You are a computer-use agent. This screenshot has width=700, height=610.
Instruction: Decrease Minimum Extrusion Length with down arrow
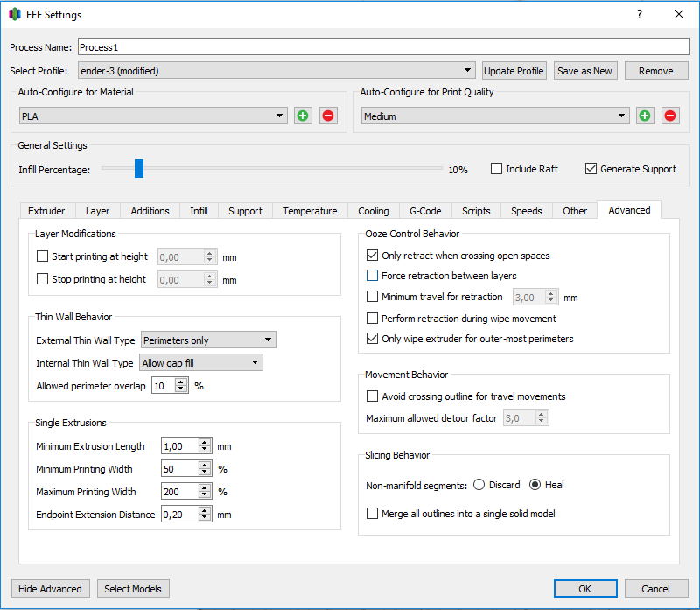tap(205, 450)
